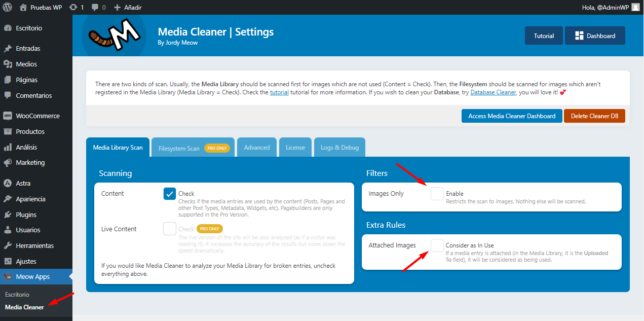
Task: Check Attached Images Consider as In Use
Action: click(x=437, y=245)
